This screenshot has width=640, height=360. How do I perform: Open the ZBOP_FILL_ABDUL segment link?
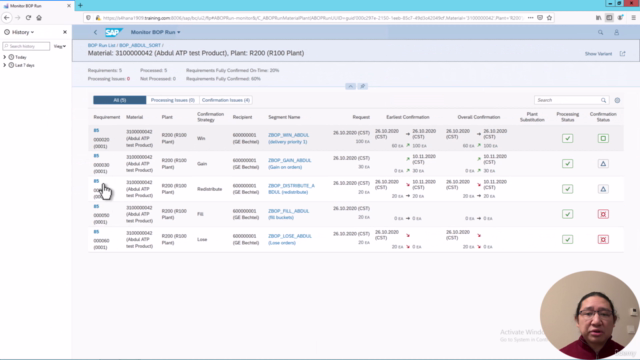289,214
